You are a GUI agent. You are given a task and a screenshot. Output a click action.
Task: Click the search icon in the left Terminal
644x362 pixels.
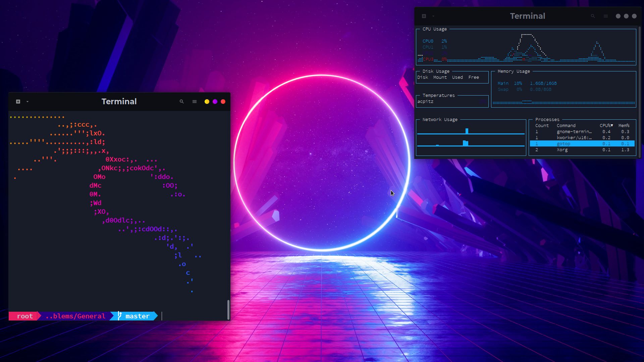point(181,102)
